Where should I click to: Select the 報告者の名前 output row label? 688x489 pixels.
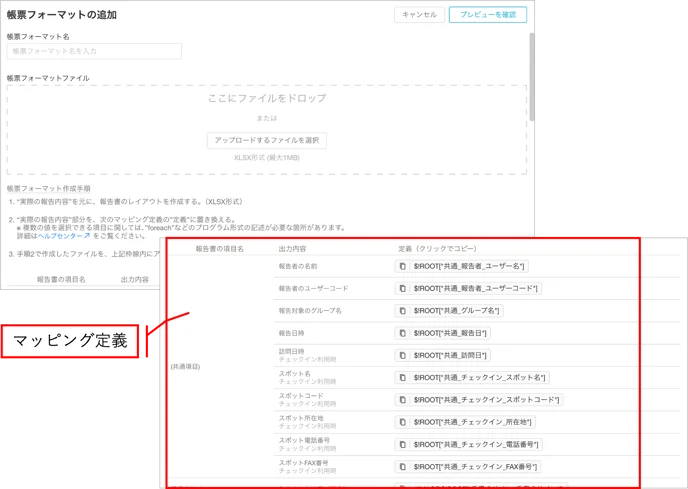click(x=298, y=266)
